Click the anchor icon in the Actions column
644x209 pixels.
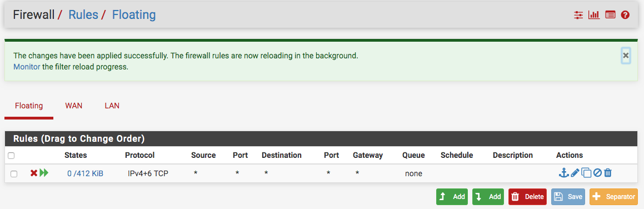pyautogui.click(x=564, y=173)
